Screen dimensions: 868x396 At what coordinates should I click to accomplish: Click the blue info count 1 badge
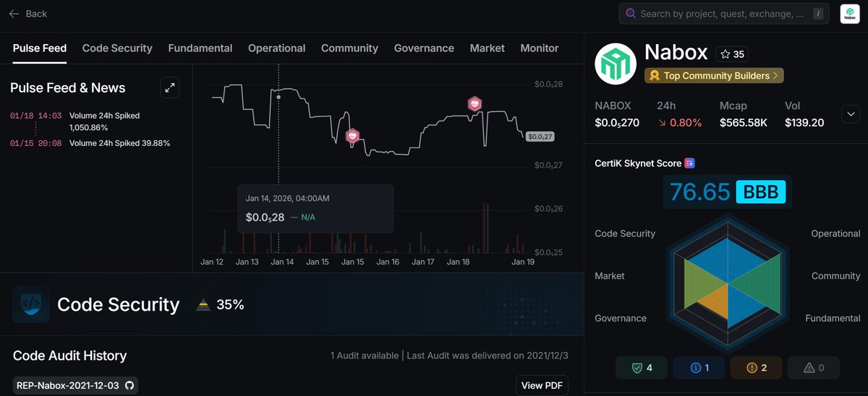(698, 368)
